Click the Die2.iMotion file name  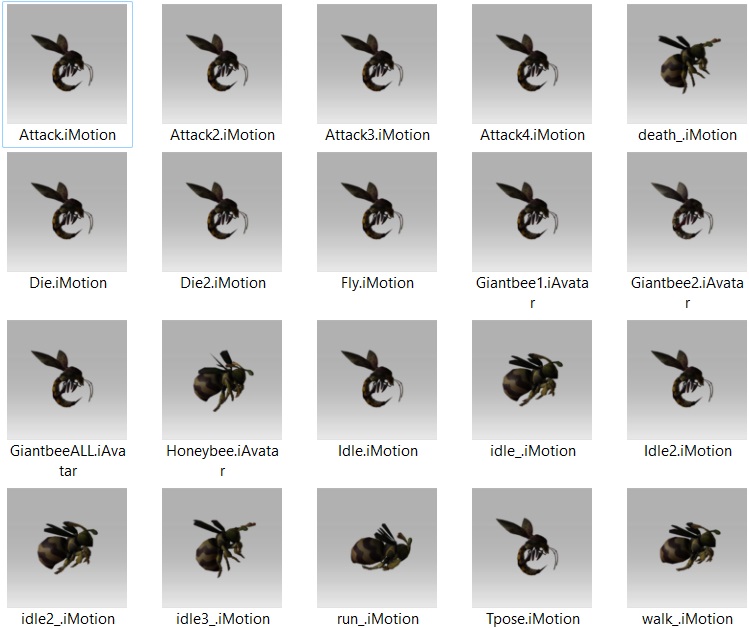click(x=223, y=283)
